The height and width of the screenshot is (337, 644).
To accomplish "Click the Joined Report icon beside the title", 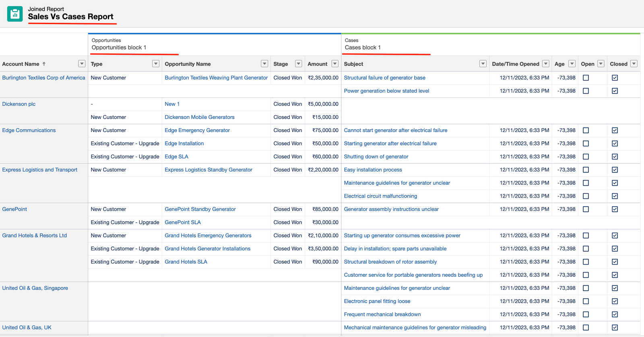I will click(15, 14).
